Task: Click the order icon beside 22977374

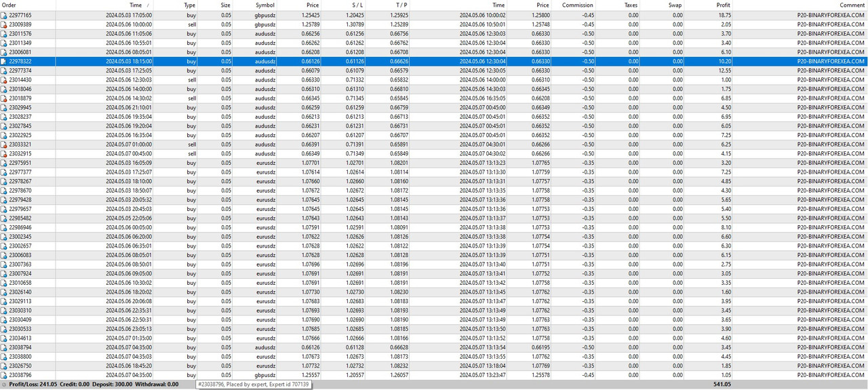Action: 4,71
